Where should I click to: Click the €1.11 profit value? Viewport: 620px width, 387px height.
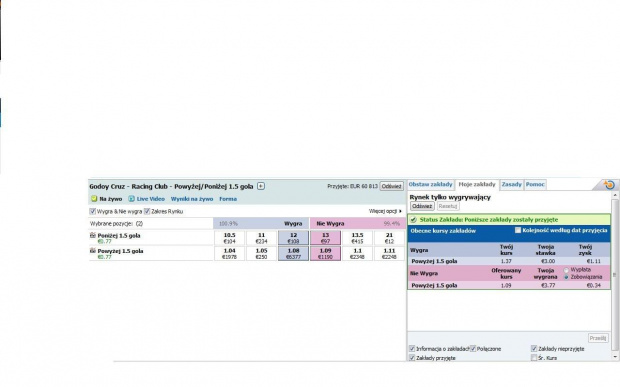[x=593, y=261]
